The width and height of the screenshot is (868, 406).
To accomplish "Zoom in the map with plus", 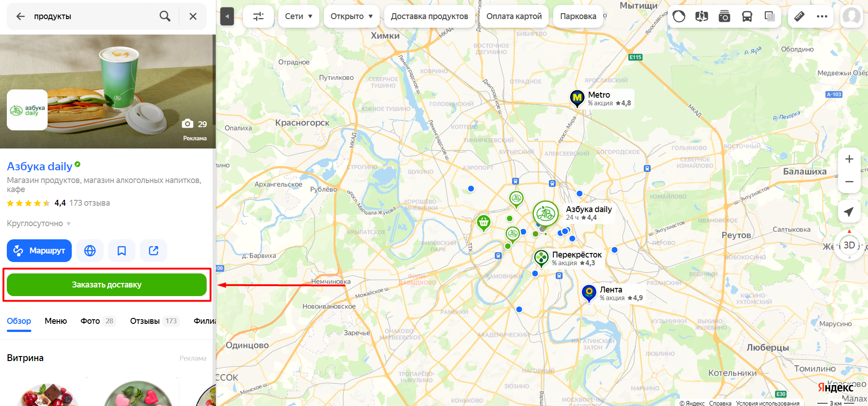I will click(x=849, y=159).
